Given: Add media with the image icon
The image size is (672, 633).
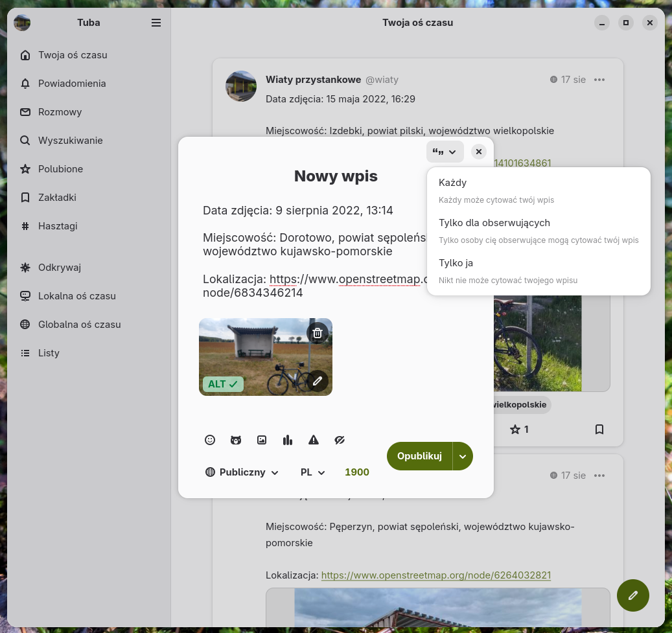Looking at the screenshot, I should click(262, 440).
